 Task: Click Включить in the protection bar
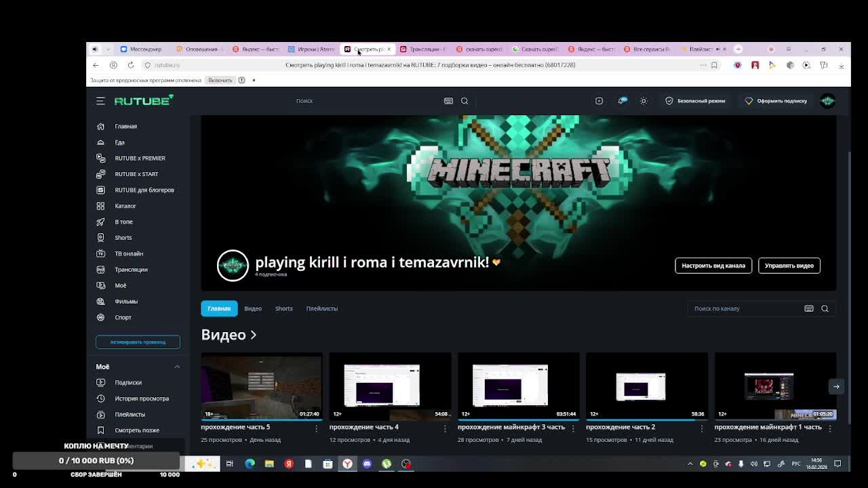220,80
